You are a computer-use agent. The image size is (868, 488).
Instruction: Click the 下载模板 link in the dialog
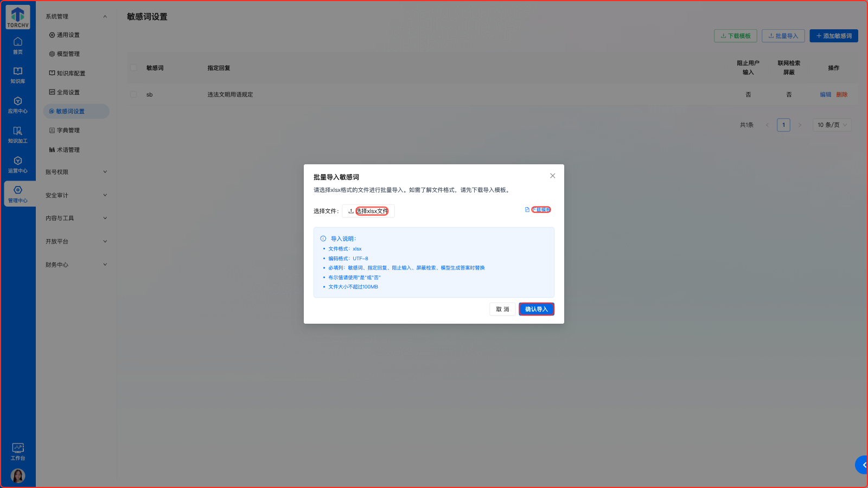(x=540, y=210)
